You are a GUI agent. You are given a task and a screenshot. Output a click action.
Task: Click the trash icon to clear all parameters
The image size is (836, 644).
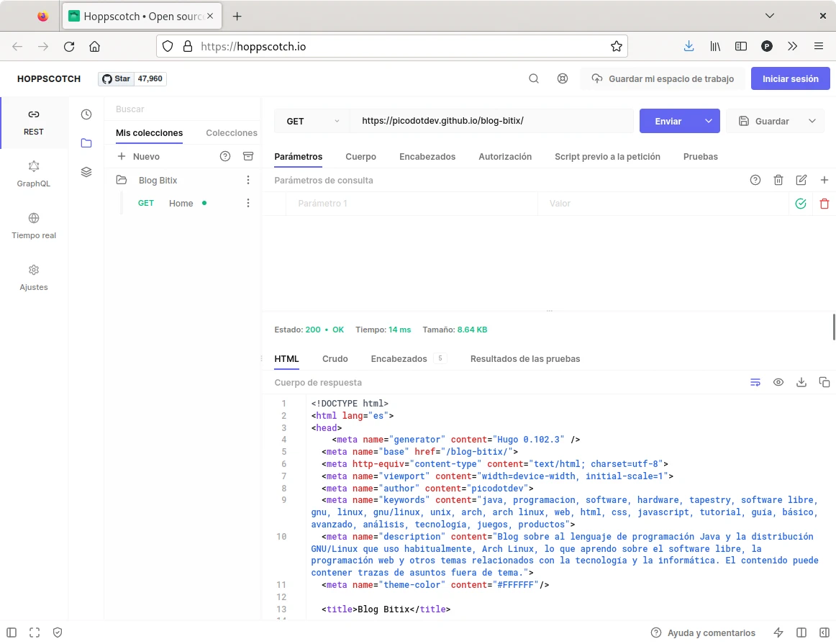[778, 181]
